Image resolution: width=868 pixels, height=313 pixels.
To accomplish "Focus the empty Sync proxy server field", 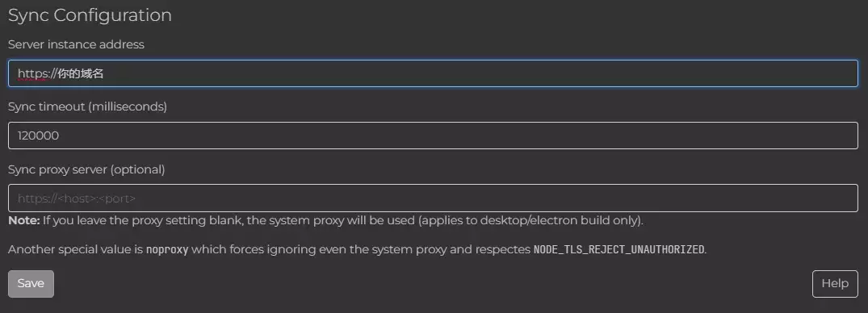I will click(433, 198).
